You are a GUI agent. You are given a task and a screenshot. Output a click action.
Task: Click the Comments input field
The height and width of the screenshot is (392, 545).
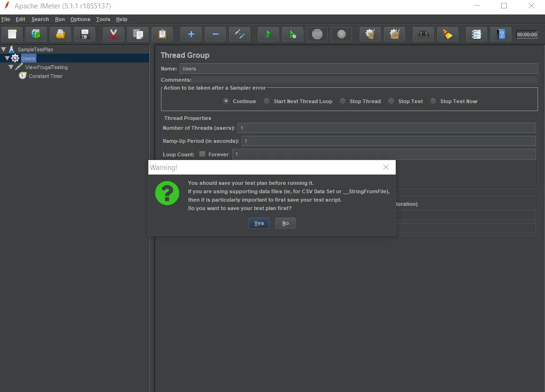point(365,80)
